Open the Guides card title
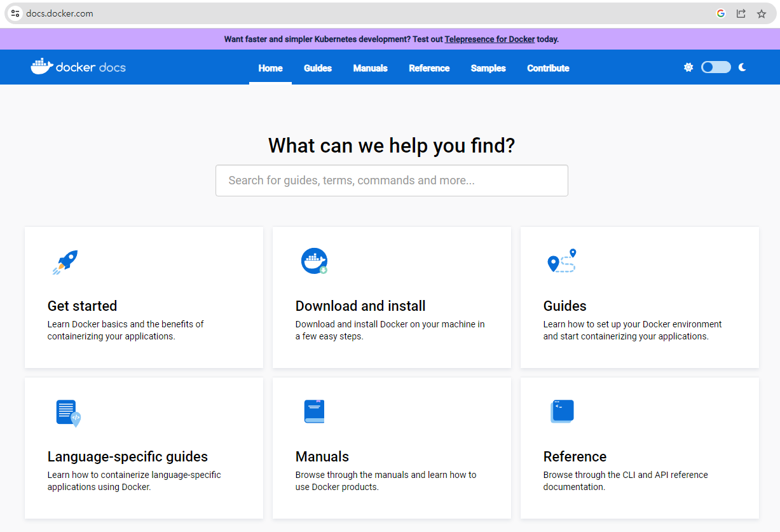 point(564,306)
